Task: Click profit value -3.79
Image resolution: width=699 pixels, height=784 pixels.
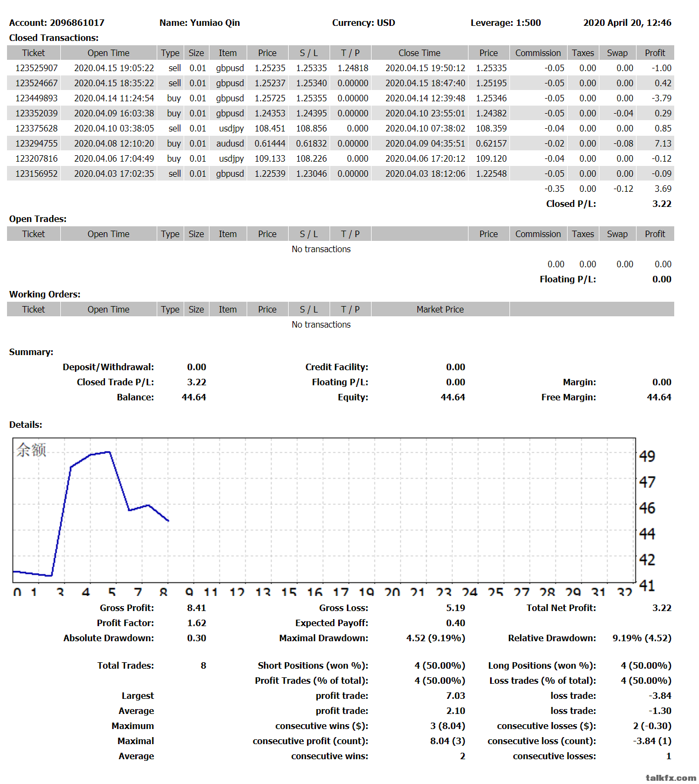Action: point(661,98)
